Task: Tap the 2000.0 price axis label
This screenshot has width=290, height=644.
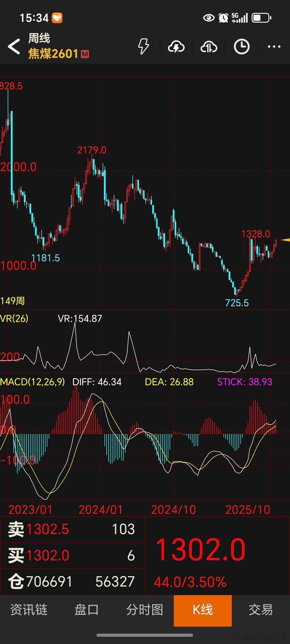Action: (x=18, y=167)
